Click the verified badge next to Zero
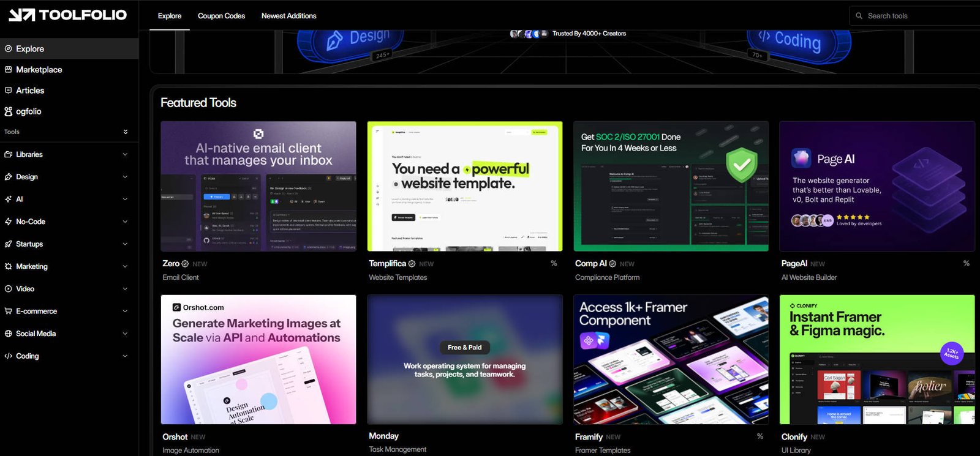 [185, 264]
